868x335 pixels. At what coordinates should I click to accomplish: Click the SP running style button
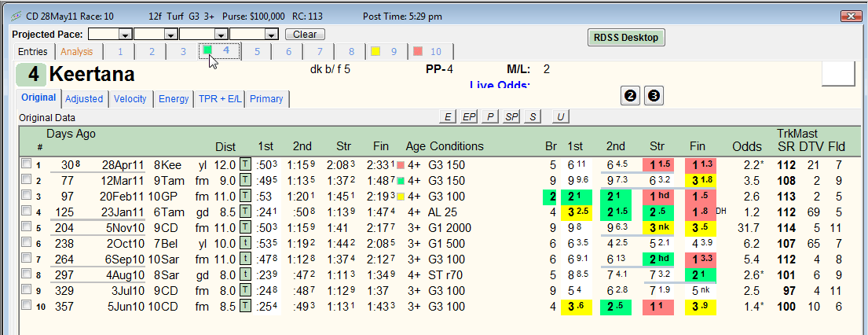tap(511, 117)
